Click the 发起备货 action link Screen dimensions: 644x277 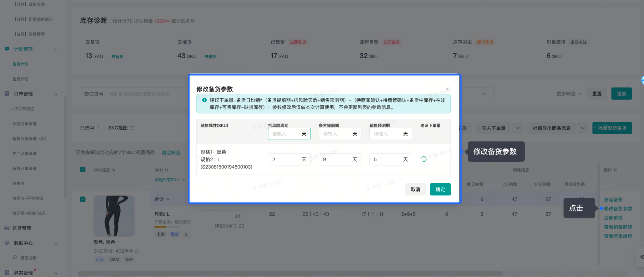[x=613, y=199]
